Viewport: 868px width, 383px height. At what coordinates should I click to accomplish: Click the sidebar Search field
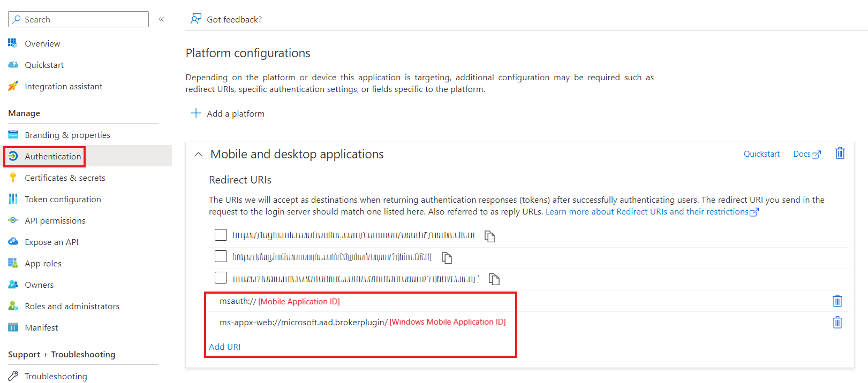coord(79,19)
